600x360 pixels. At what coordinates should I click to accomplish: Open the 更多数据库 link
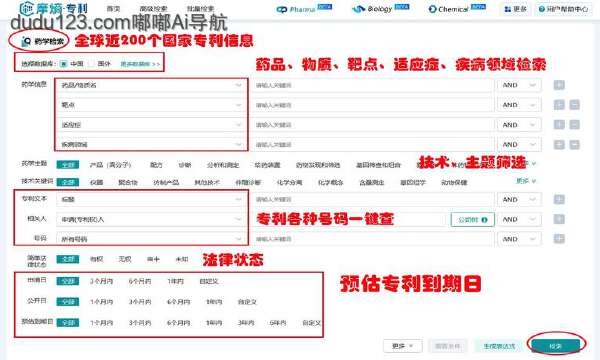pos(140,64)
